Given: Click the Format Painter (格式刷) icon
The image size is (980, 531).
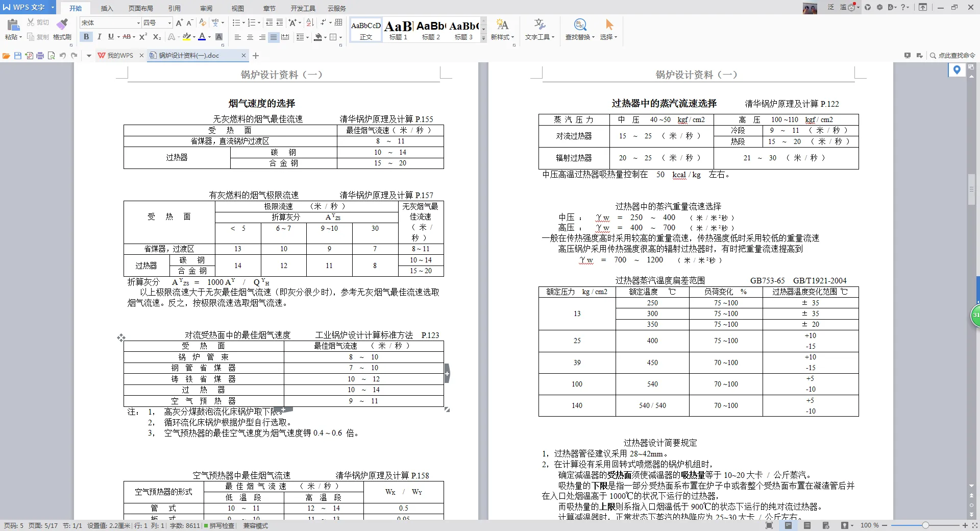Looking at the screenshot, I should click(x=62, y=25).
